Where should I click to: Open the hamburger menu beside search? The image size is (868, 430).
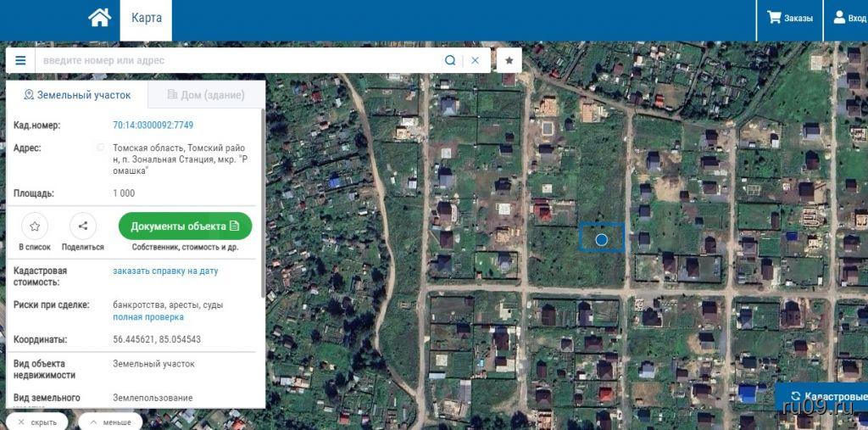pos(20,60)
